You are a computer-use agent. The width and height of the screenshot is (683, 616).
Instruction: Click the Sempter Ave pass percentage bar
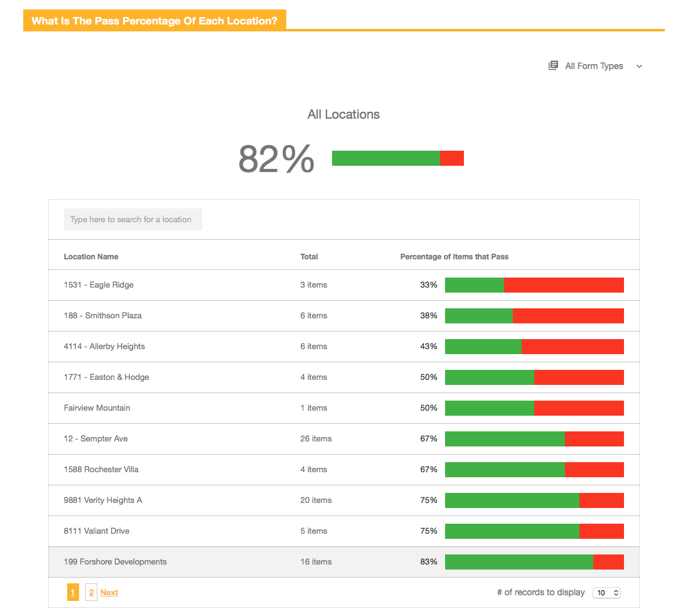(x=534, y=439)
